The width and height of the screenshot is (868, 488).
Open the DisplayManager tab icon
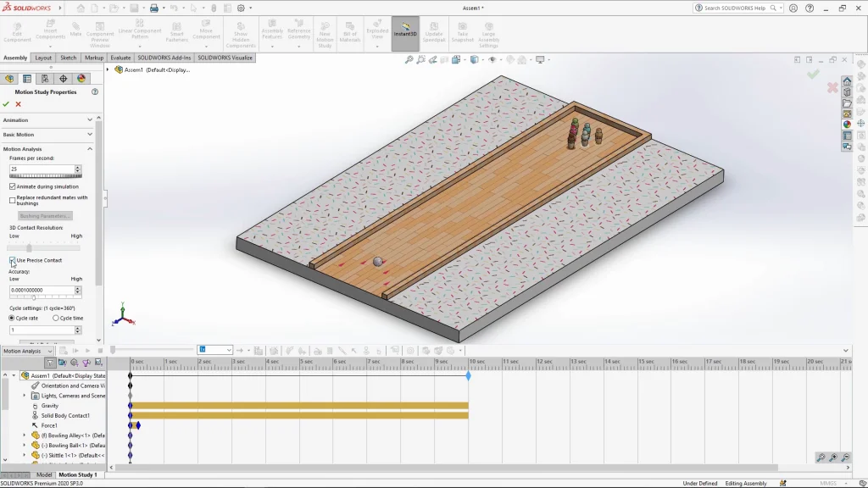coord(81,79)
